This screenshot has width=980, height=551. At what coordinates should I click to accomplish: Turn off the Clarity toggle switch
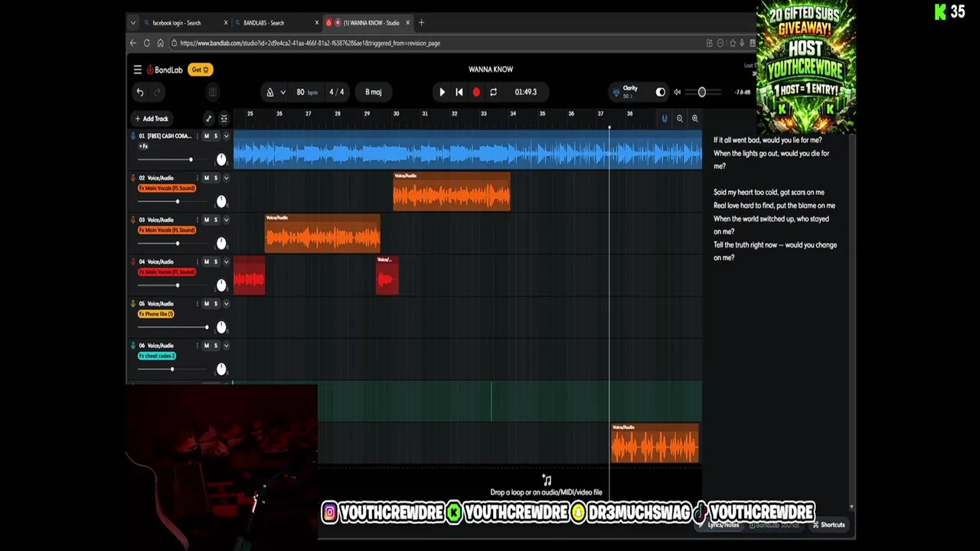(660, 92)
